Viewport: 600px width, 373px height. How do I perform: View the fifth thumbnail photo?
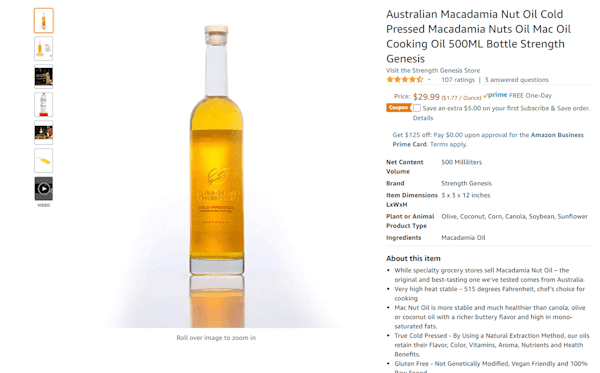pyautogui.click(x=44, y=132)
